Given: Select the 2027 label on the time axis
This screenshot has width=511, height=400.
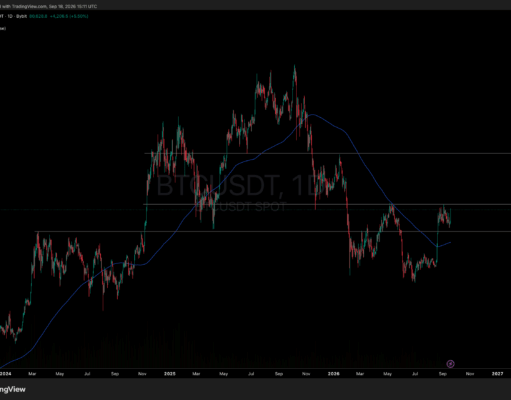Looking at the screenshot, I should [497, 374].
